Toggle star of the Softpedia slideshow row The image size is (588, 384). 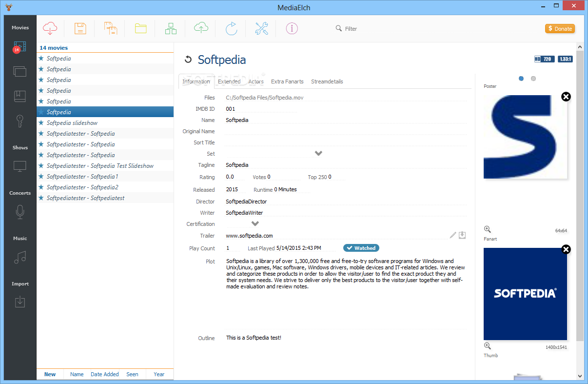click(x=41, y=123)
